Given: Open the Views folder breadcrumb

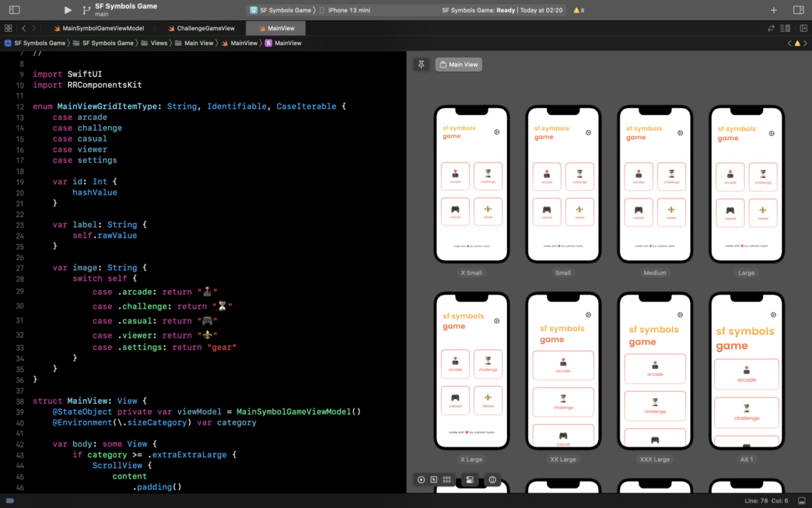Looking at the screenshot, I should pyautogui.click(x=154, y=43).
